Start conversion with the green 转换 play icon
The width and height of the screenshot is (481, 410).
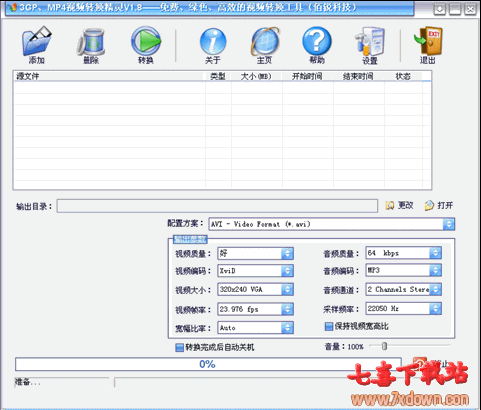click(x=146, y=41)
